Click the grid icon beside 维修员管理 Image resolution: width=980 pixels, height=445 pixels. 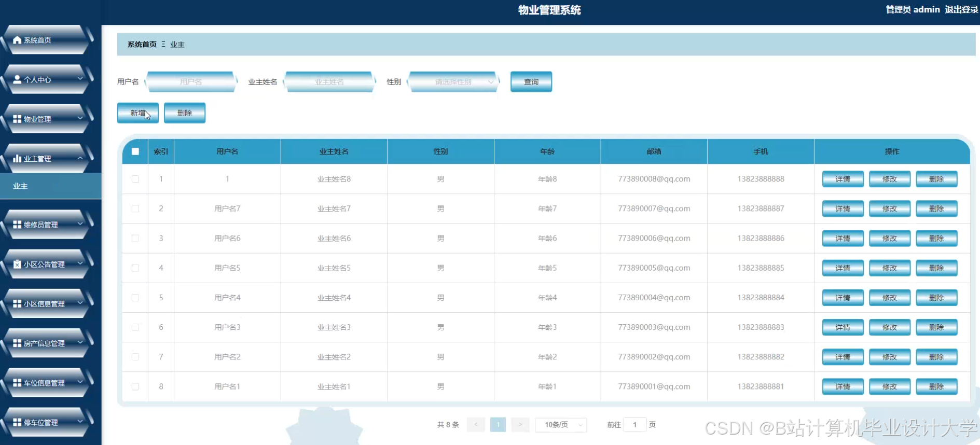[x=17, y=225]
